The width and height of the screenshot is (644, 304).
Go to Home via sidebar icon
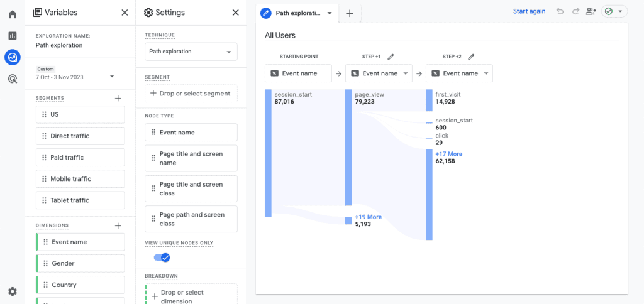click(13, 14)
